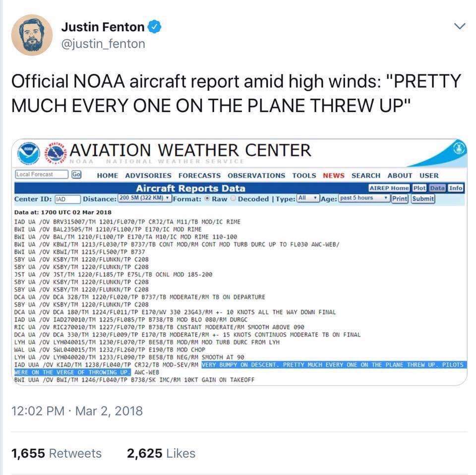The image size is (476, 475).
Task: Click the NEWS menu item
Action: [x=334, y=176]
